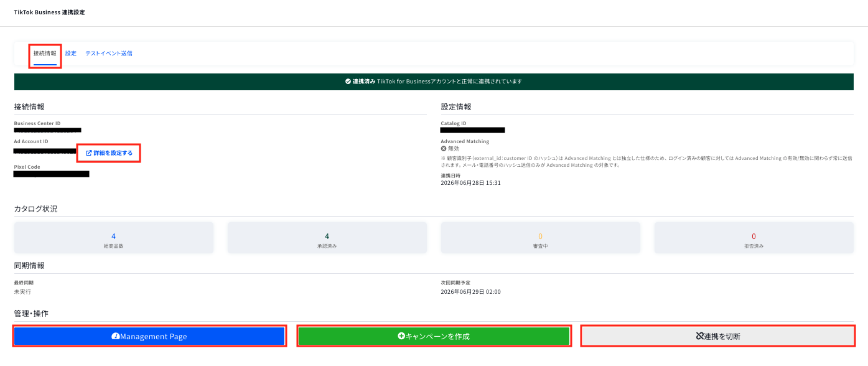868x366 pixels.
Task: Open the Management Page button
Action: (x=149, y=336)
